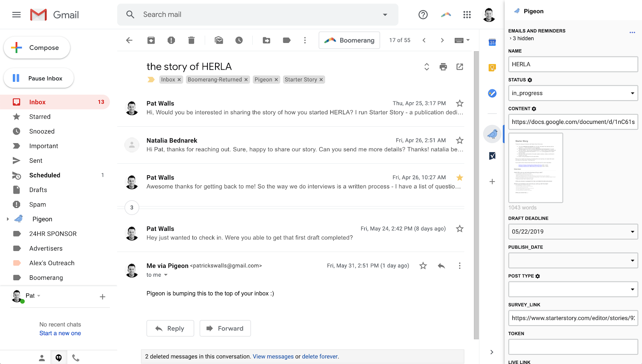642x364 pixels.
Task: Open the DRAFT DEADLINE date dropdown
Action: (x=573, y=231)
